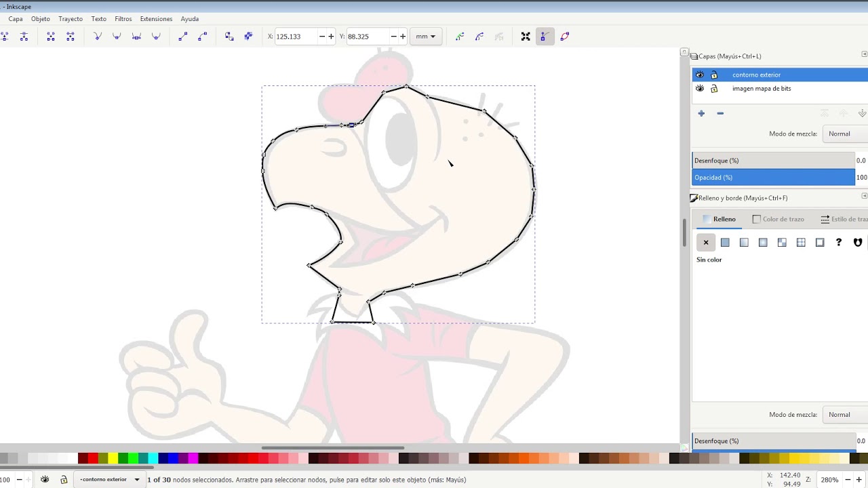Open the Texto menu

point(99,19)
